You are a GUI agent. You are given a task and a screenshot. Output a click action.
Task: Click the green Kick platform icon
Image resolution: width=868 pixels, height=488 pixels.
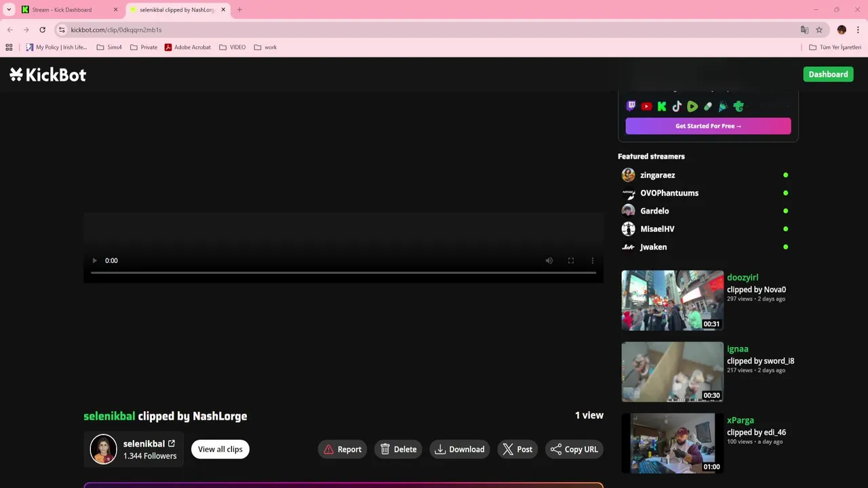click(x=662, y=106)
